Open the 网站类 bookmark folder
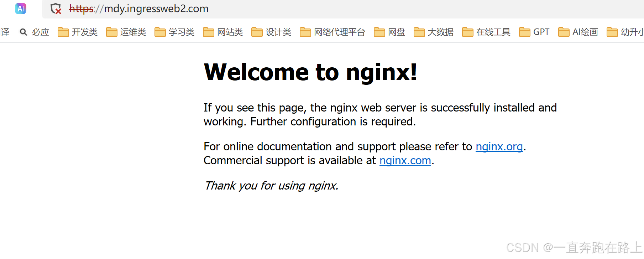Viewport: 644px width, 259px height. [x=223, y=32]
